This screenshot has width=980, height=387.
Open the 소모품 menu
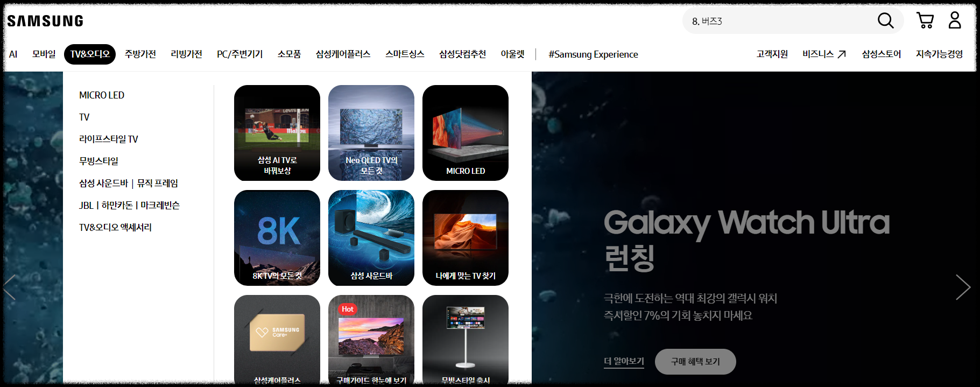[289, 54]
